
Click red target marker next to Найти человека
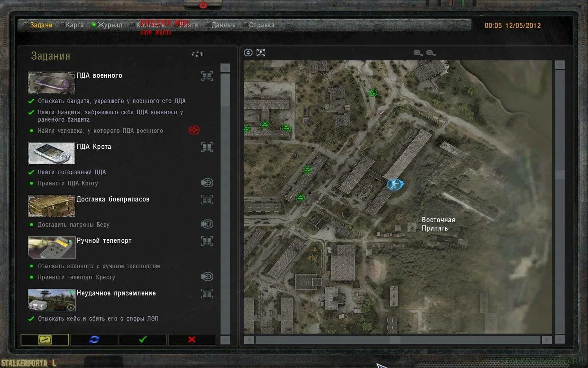[194, 130]
